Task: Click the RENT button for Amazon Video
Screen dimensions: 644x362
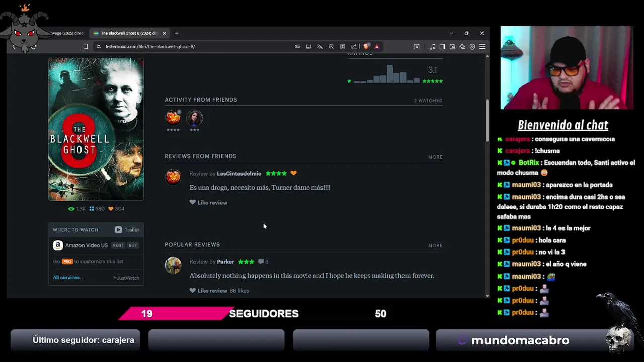Action: 118,245
